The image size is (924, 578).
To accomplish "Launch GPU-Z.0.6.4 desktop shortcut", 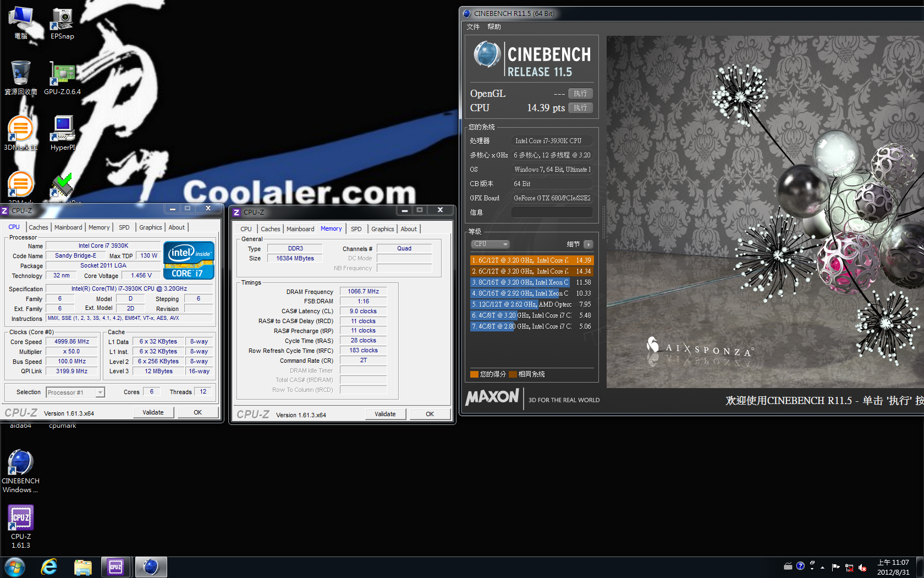I will [x=62, y=78].
